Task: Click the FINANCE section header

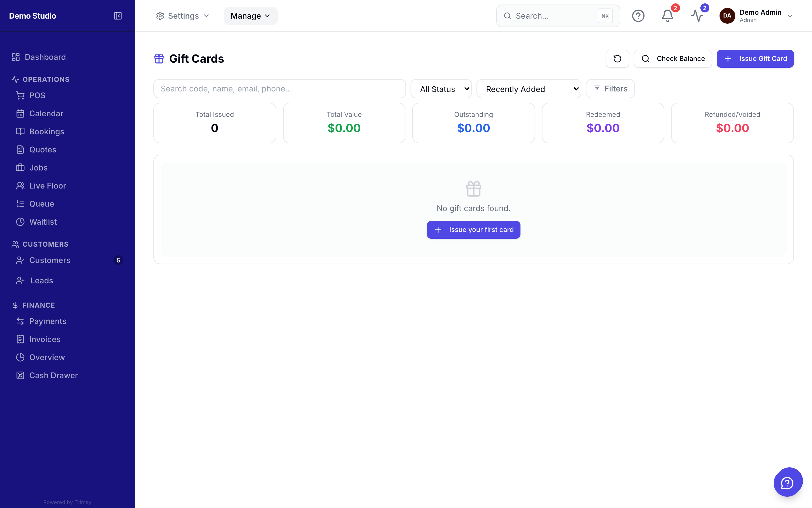Action: pos(33,305)
